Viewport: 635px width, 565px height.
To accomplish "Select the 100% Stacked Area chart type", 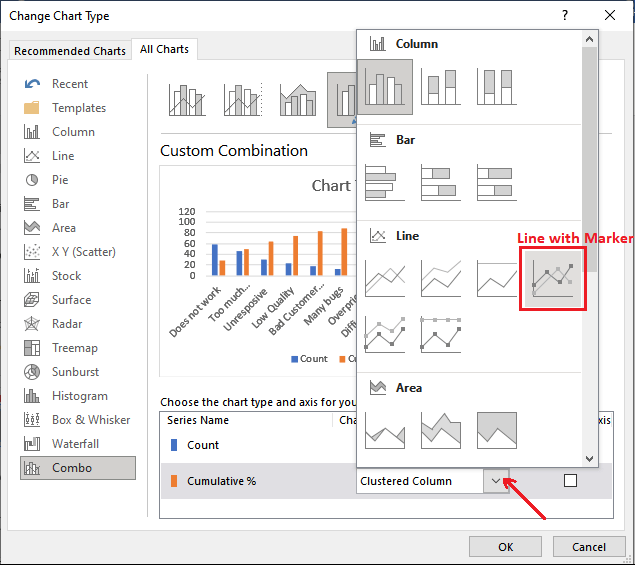I will click(x=496, y=431).
